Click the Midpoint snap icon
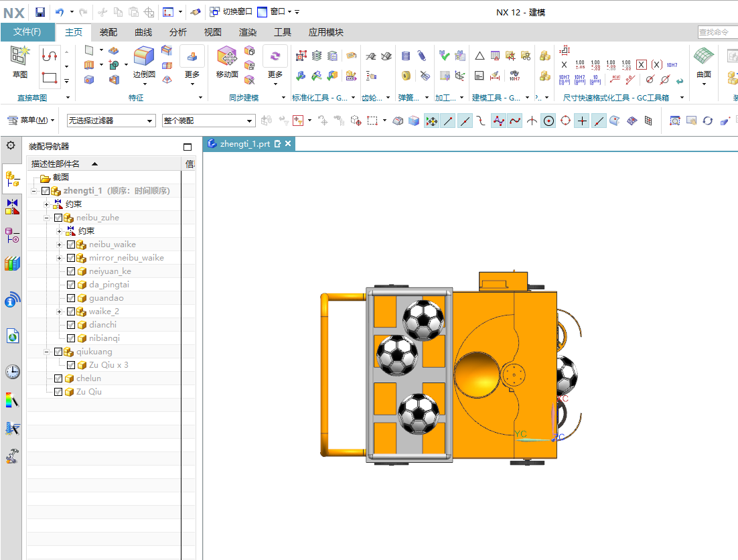 coord(465,121)
